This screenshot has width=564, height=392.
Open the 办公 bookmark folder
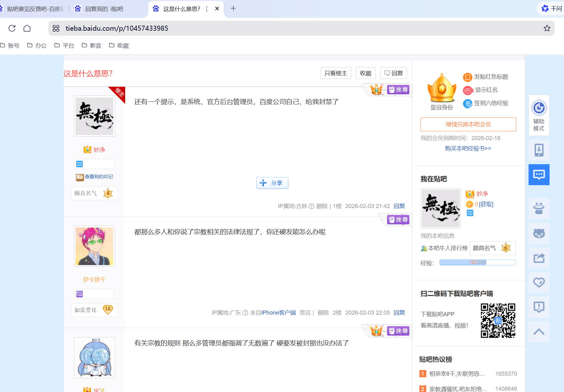pos(37,46)
